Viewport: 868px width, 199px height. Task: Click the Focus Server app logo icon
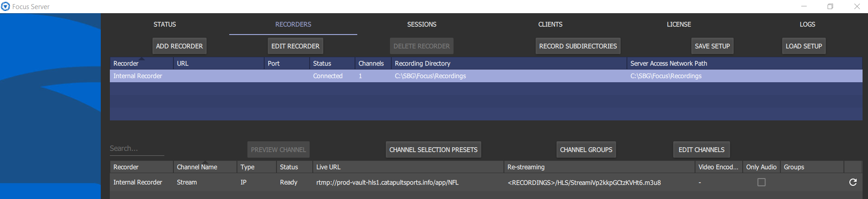(5, 6)
